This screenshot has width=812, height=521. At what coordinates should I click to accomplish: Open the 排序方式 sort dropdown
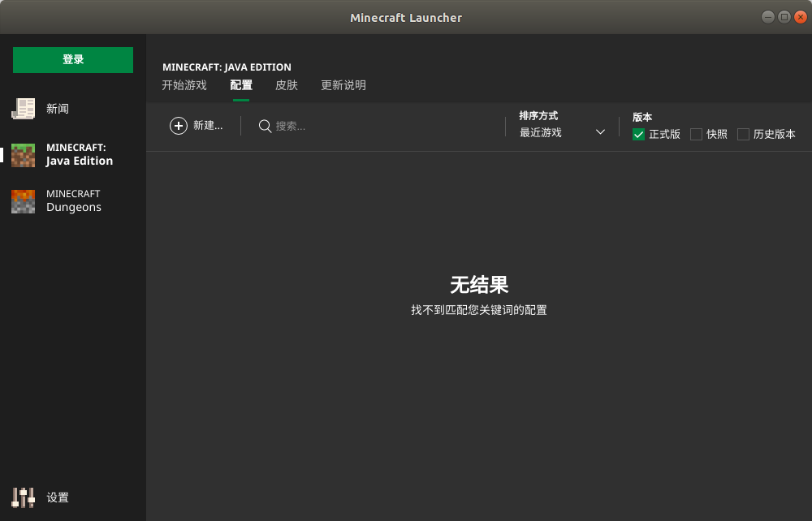563,132
